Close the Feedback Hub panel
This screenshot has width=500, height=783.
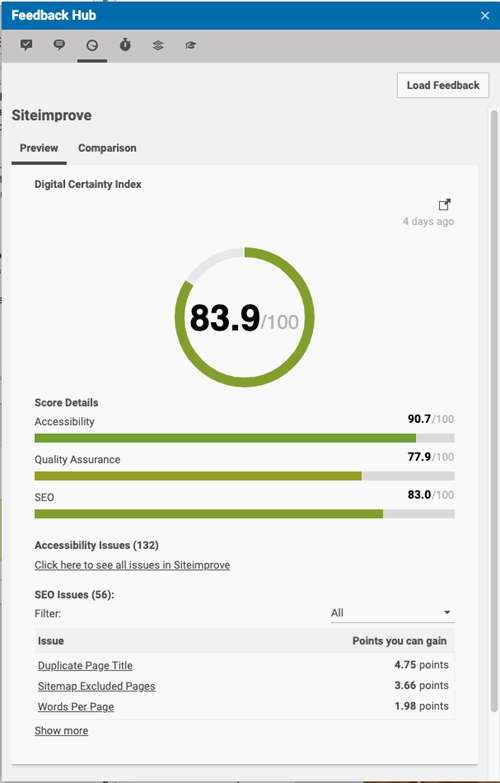[485, 15]
